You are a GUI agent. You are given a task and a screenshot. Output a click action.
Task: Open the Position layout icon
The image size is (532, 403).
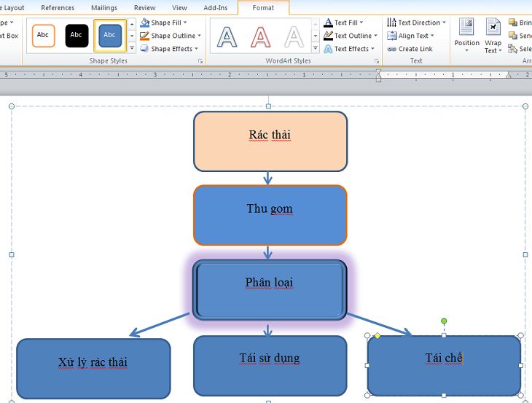pyautogui.click(x=466, y=28)
